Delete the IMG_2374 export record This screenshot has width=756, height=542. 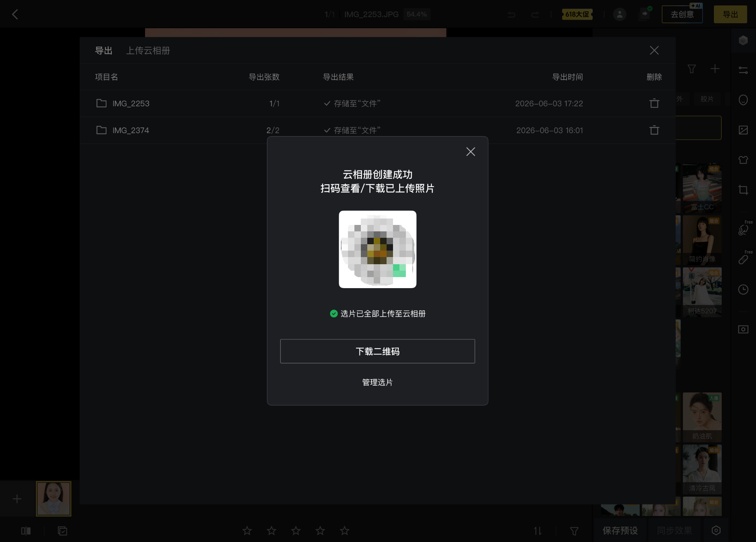click(654, 130)
